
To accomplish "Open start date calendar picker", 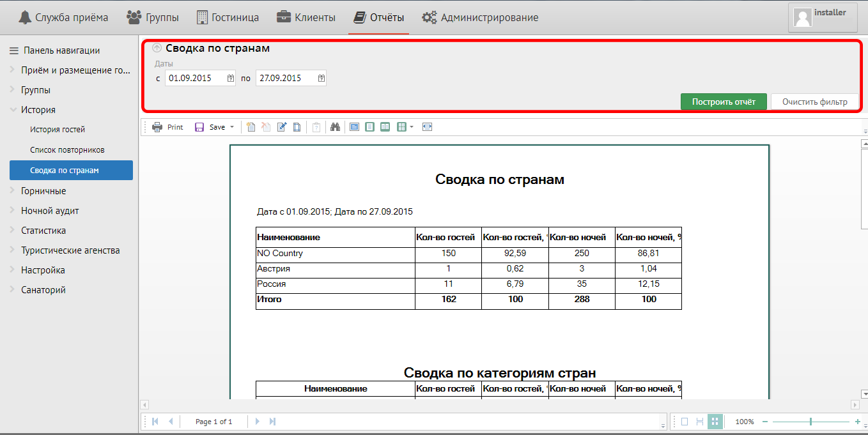I will click(x=230, y=78).
